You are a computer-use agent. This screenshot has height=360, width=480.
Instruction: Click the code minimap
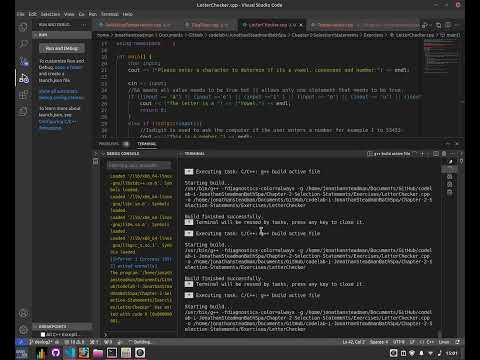441,57
